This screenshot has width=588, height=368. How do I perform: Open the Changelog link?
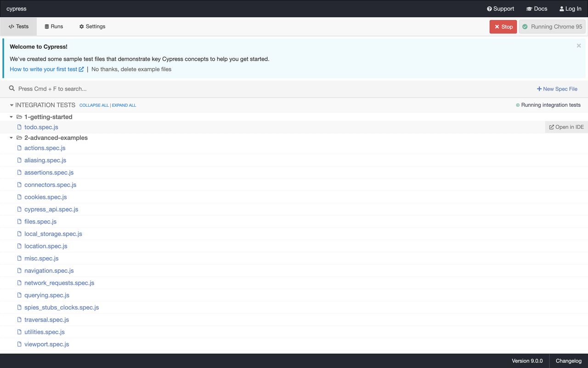click(569, 361)
